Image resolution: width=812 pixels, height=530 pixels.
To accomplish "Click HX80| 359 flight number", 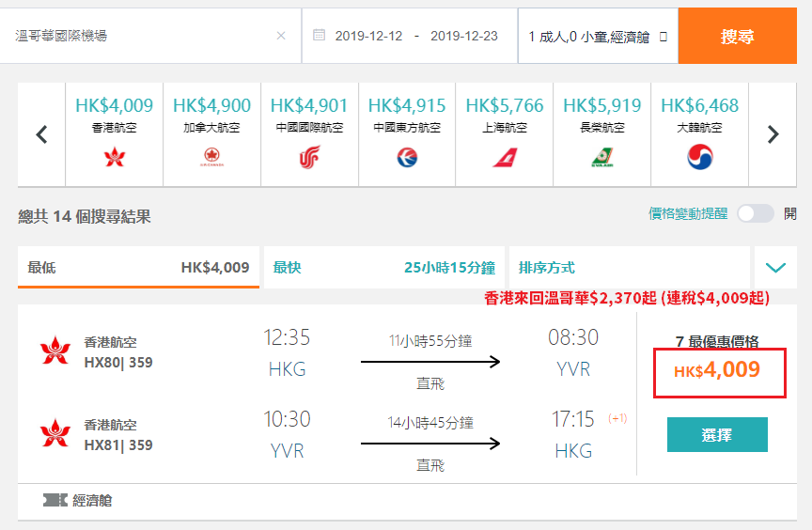I will pyautogui.click(x=118, y=363).
